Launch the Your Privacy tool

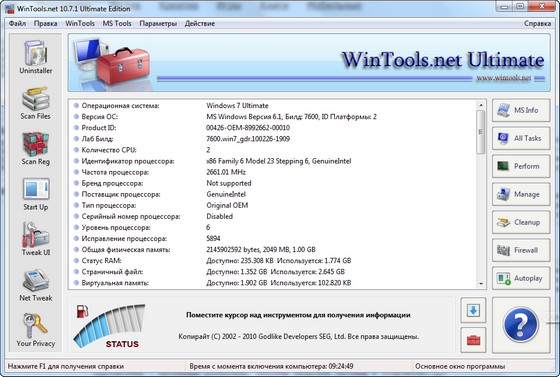36,330
